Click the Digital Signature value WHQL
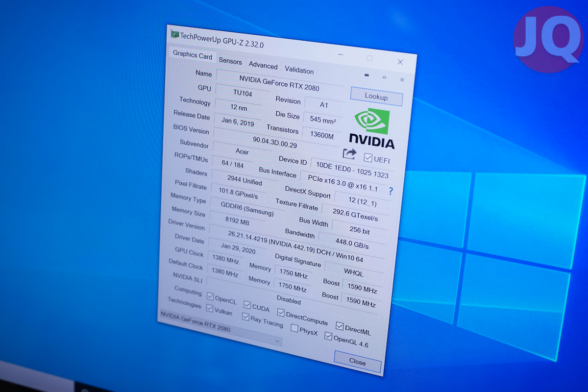The height and width of the screenshot is (392, 588). (x=354, y=272)
